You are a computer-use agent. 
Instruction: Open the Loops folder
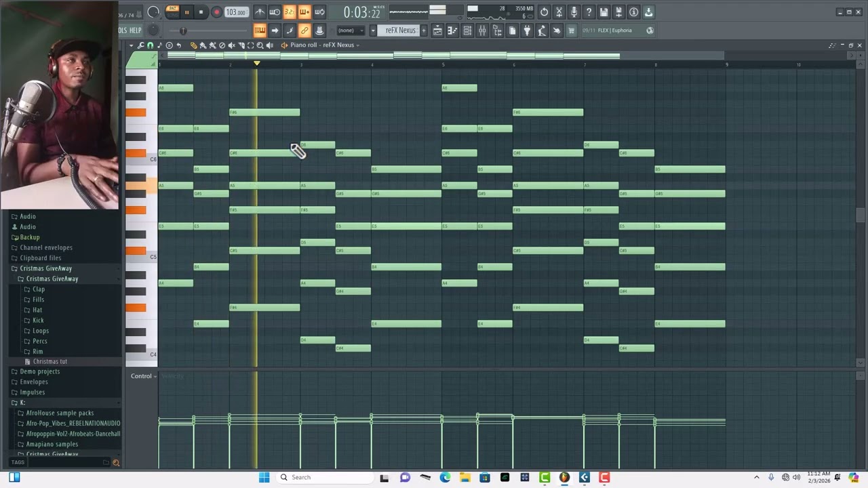pyautogui.click(x=41, y=331)
